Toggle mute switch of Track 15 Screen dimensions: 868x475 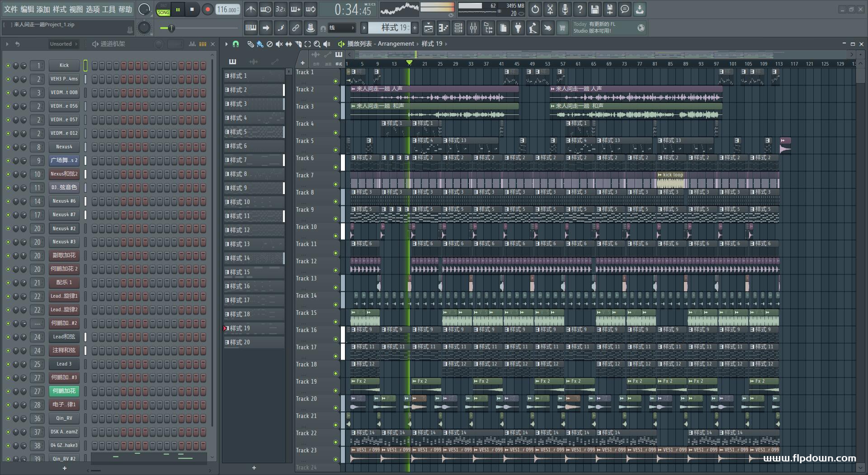click(335, 322)
